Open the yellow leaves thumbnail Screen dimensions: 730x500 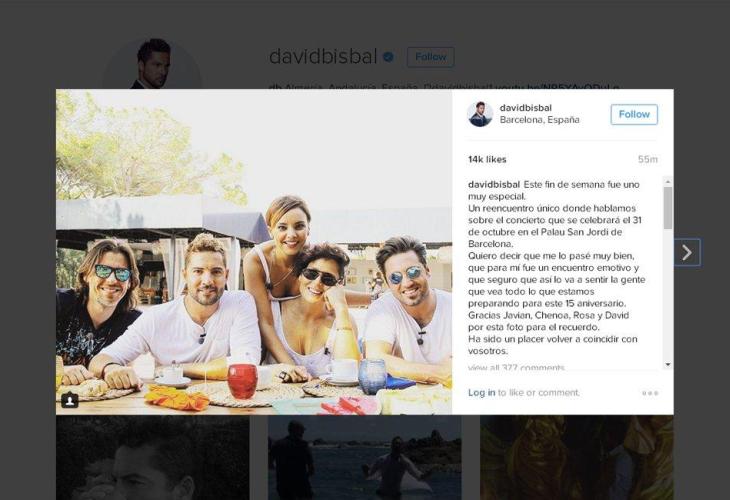[x=577, y=458]
